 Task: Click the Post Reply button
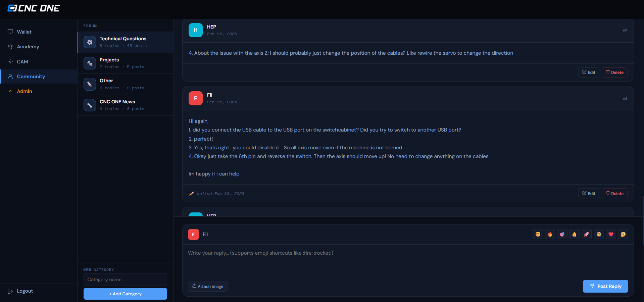coord(605,286)
